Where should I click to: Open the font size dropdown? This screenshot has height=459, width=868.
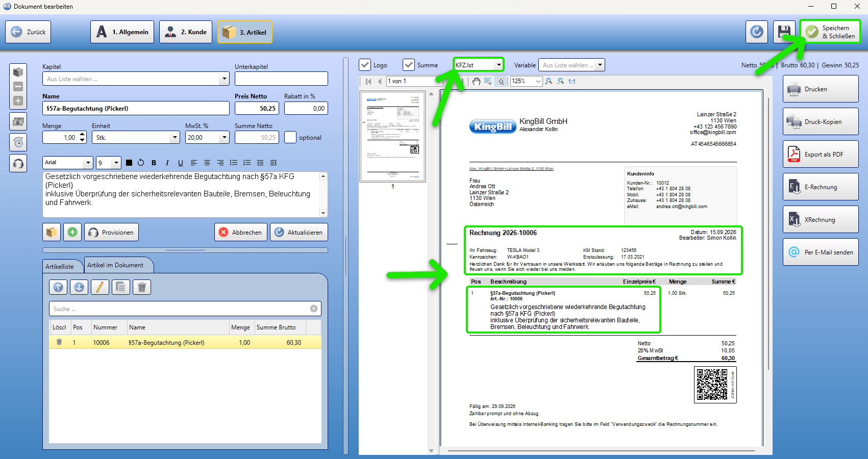116,163
